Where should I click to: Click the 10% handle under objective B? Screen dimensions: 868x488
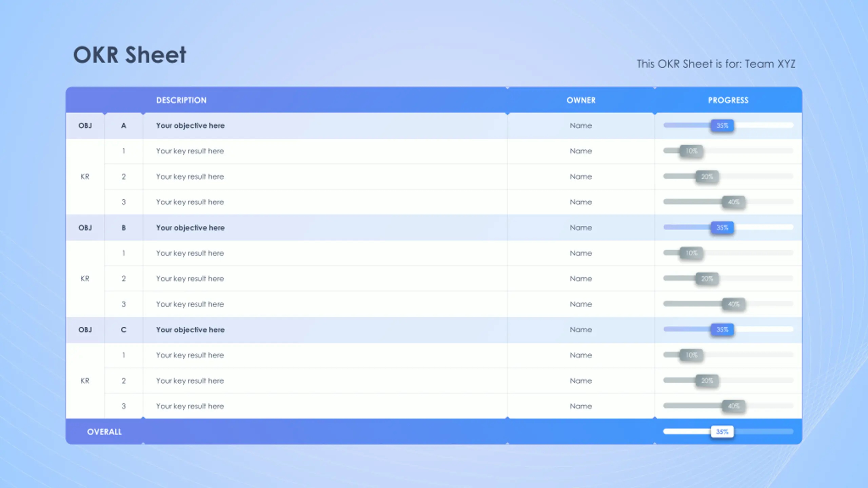[x=691, y=253]
